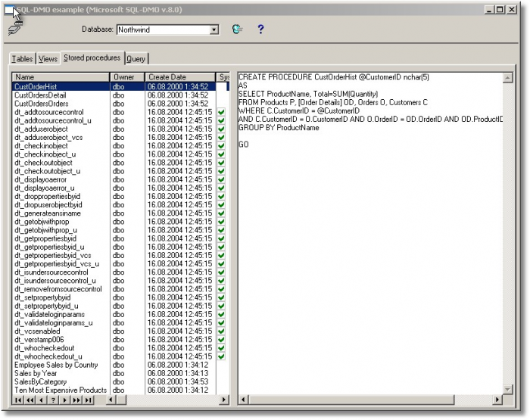The height and width of the screenshot is (420, 530).
Task: Click the Sys column header
Action: click(223, 77)
